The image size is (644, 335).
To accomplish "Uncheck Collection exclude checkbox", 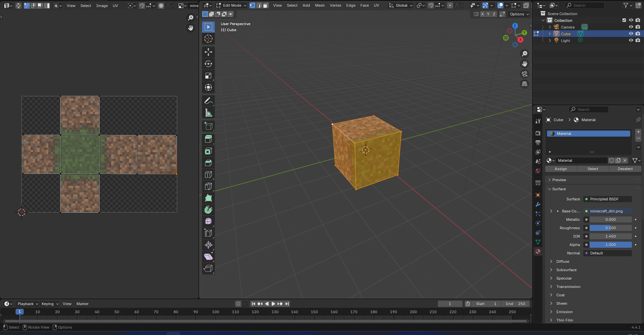I will tap(624, 20).
